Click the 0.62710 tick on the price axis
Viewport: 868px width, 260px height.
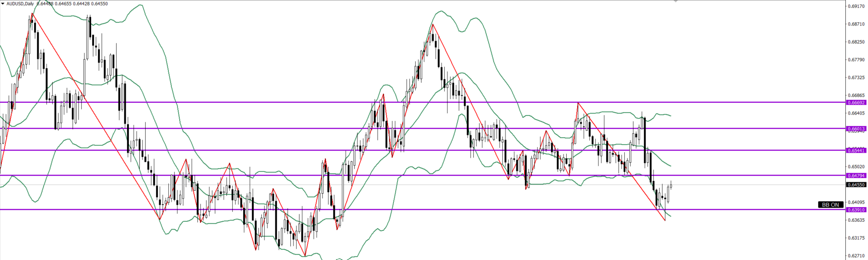855,256
